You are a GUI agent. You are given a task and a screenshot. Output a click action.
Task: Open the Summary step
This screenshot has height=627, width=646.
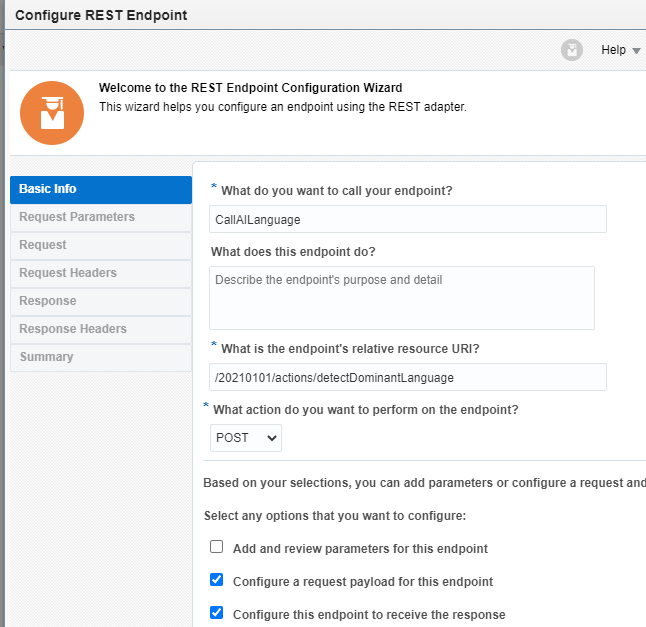(100, 357)
